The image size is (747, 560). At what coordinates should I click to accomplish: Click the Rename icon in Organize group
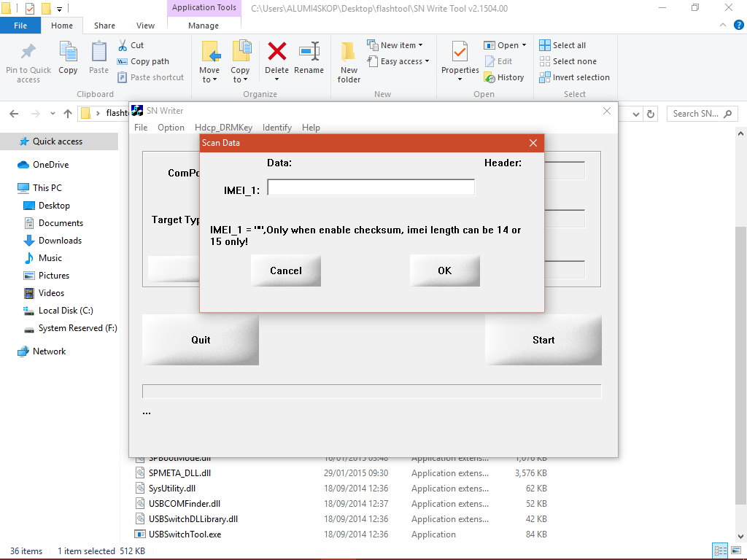pos(309,52)
